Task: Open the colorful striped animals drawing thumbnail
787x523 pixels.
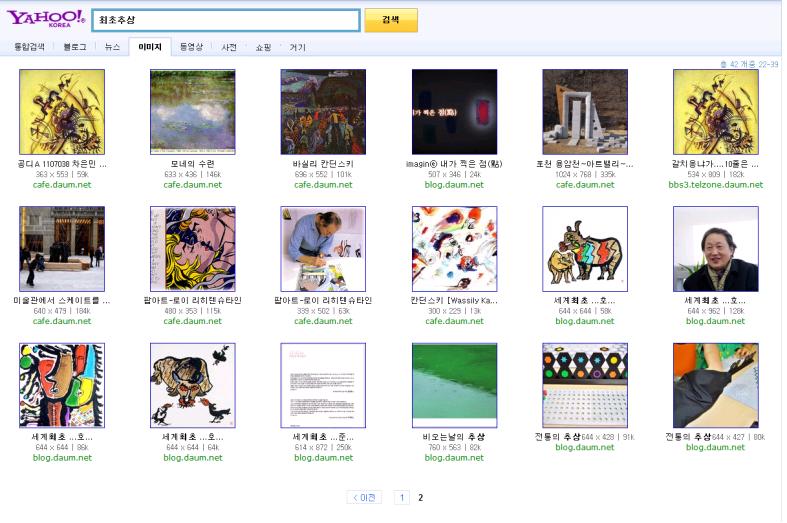Action: click(x=585, y=248)
